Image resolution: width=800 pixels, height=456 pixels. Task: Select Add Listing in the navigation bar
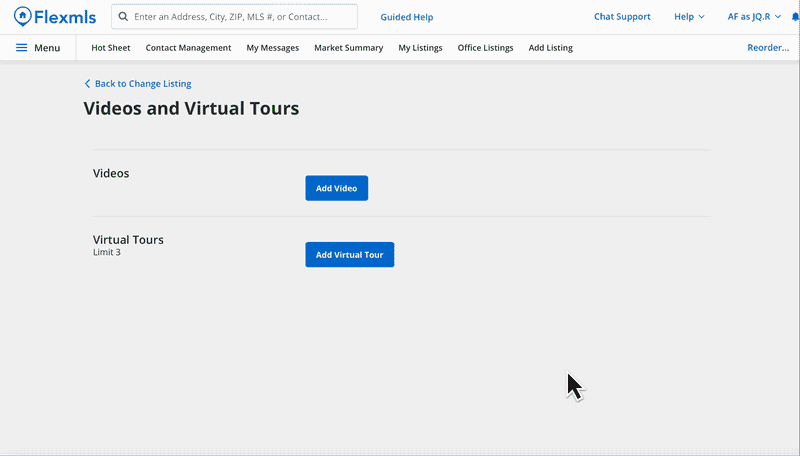coord(550,48)
